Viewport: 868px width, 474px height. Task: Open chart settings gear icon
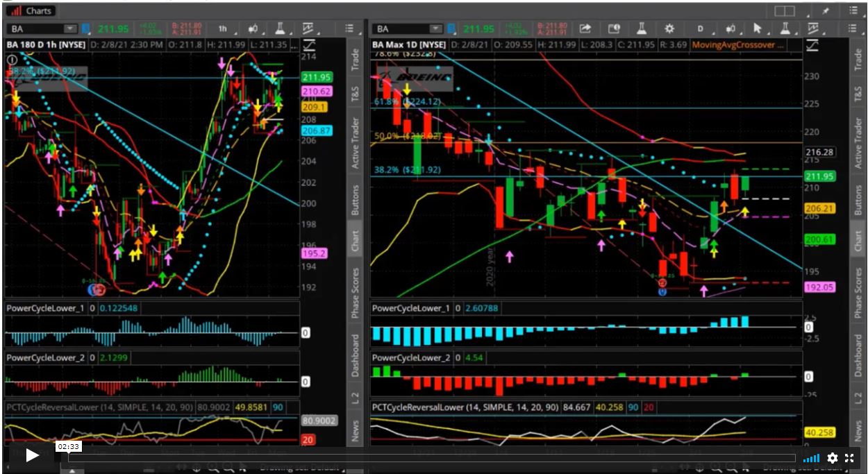point(669,28)
